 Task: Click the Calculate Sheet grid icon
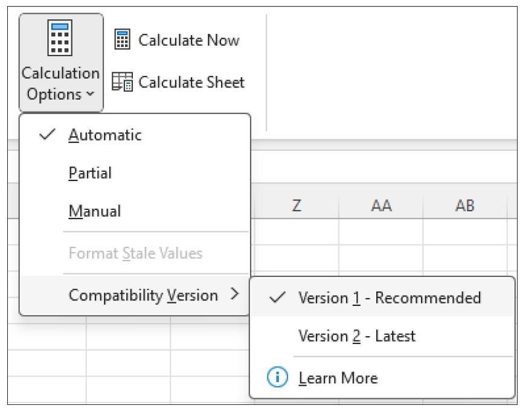click(x=123, y=82)
